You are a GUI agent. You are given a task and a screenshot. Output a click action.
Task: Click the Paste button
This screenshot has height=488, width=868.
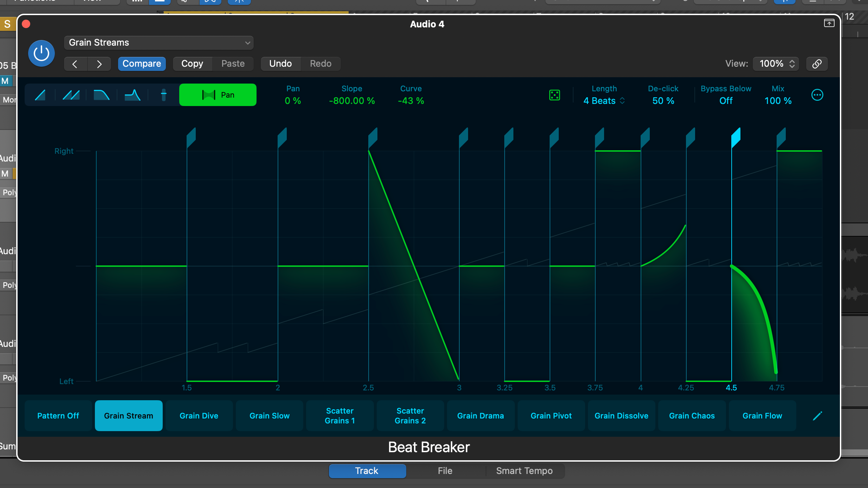233,64
